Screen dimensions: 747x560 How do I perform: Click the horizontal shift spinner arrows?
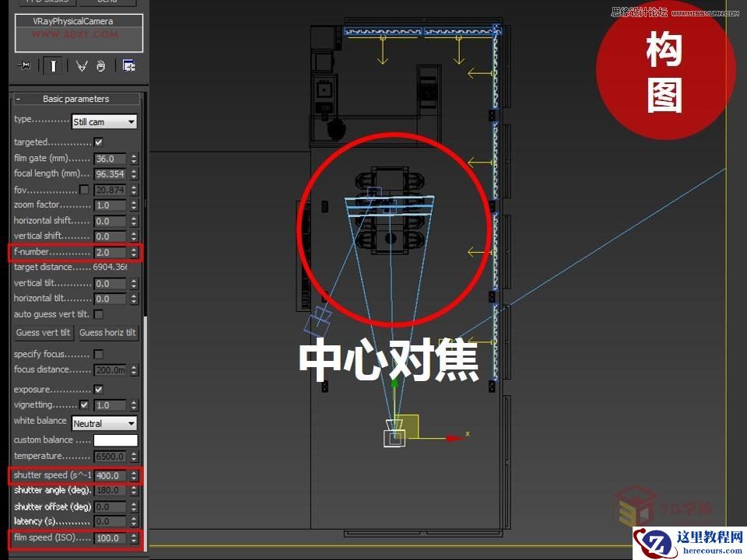click(x=134, y=221)
